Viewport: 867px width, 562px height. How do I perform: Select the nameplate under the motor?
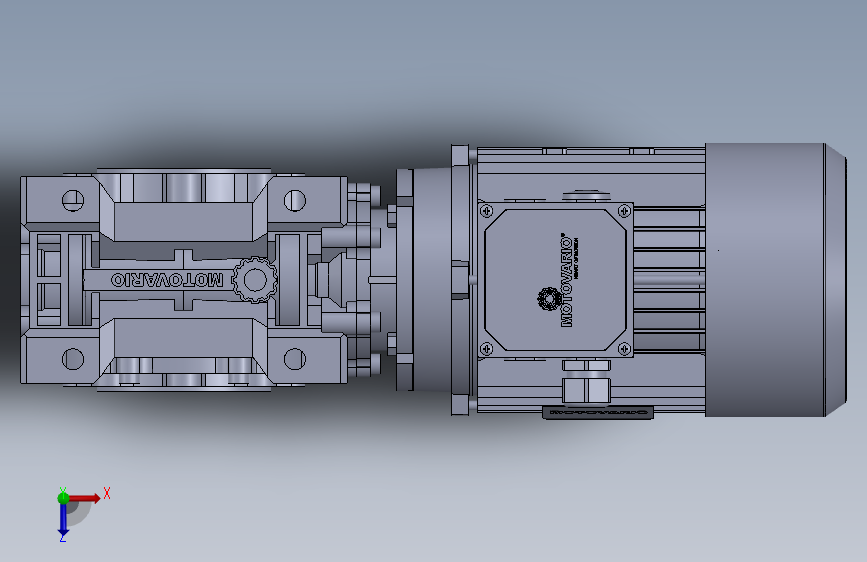click(x=598, y=413)
